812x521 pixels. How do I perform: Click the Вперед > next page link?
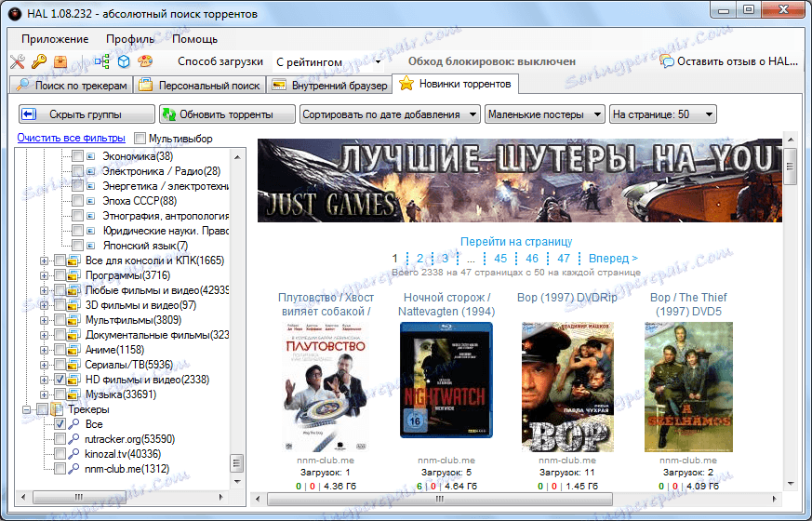pos(613,258)
